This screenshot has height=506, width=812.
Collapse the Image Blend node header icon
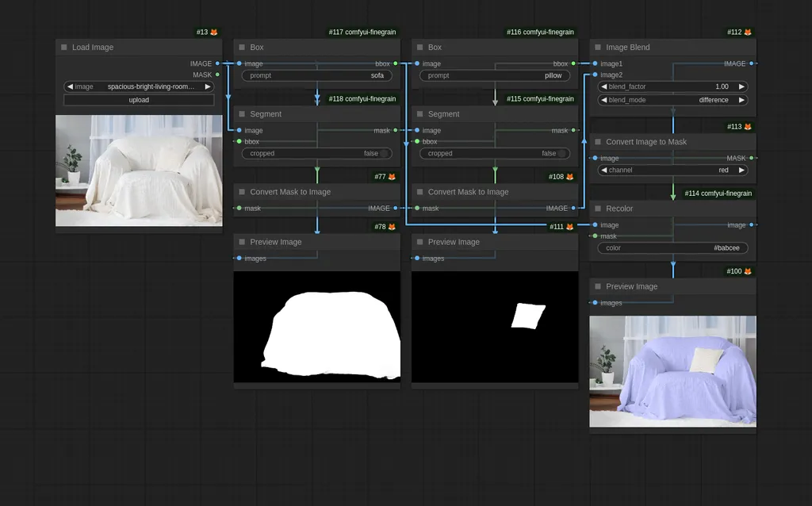[x=597, y=47]
